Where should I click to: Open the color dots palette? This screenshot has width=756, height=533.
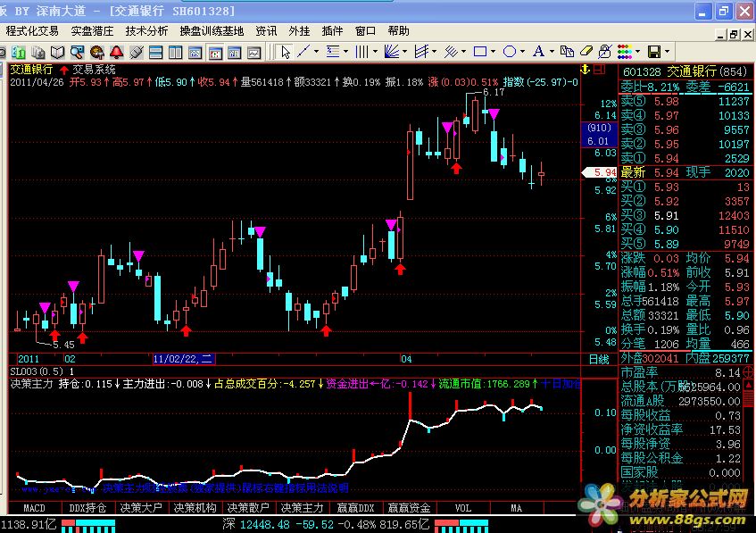(625, 52)
